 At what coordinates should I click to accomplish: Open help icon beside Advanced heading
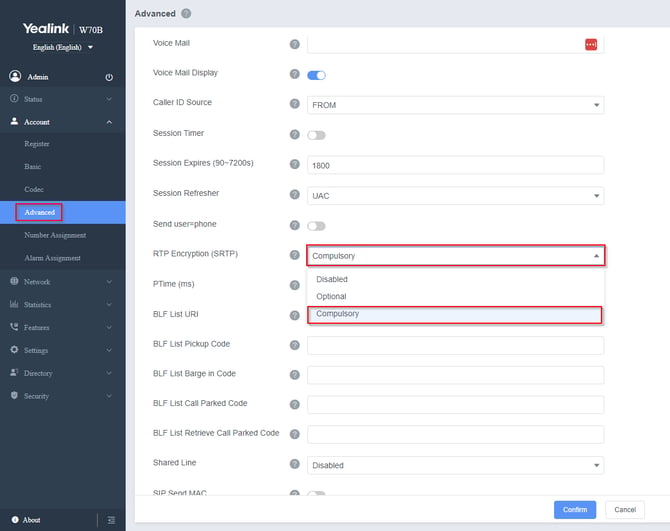186,14
